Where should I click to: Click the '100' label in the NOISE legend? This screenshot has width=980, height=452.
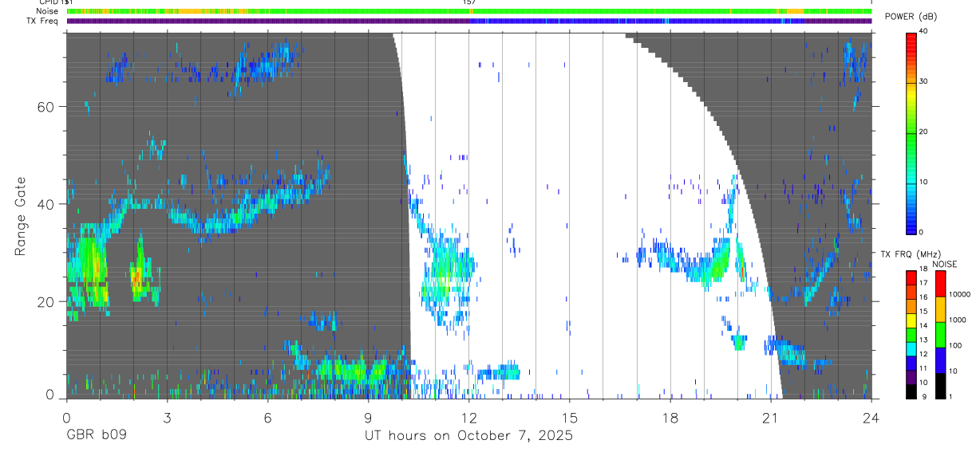(x=955, y=347)
